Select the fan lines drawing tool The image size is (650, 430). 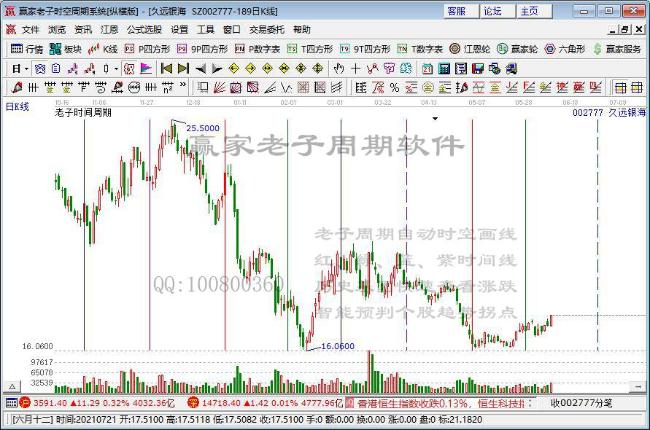point(219,87)
